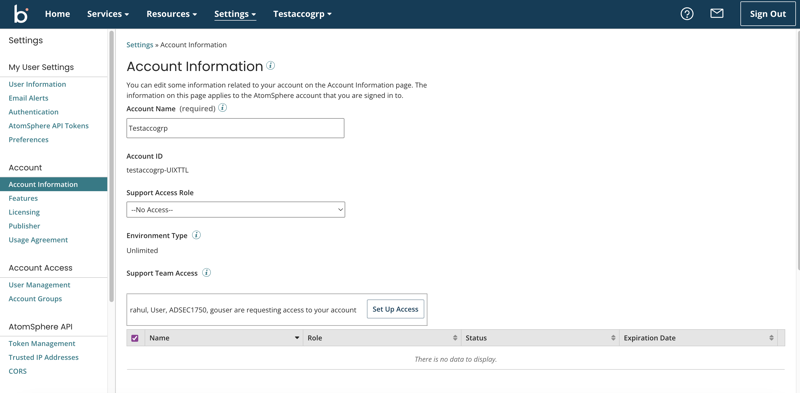Open User Information in sidebar
This screenshot has height=393, width=800.
37,84
